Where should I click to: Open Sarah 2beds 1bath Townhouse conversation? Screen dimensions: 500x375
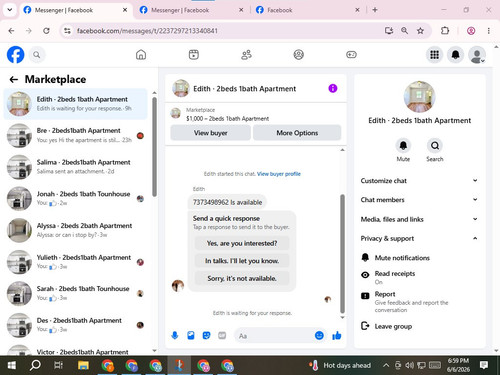click(x=75, y=293)
